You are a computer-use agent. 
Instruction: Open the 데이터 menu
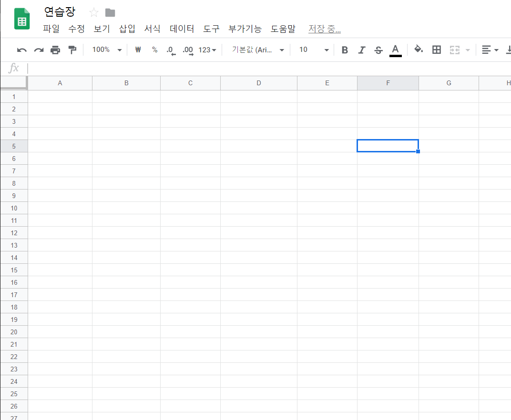(182, 29)
